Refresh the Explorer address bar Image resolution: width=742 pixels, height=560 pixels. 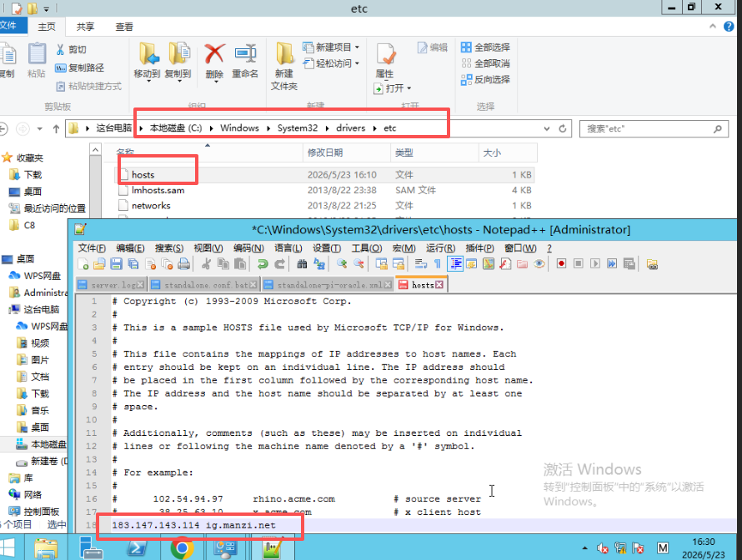563,128
